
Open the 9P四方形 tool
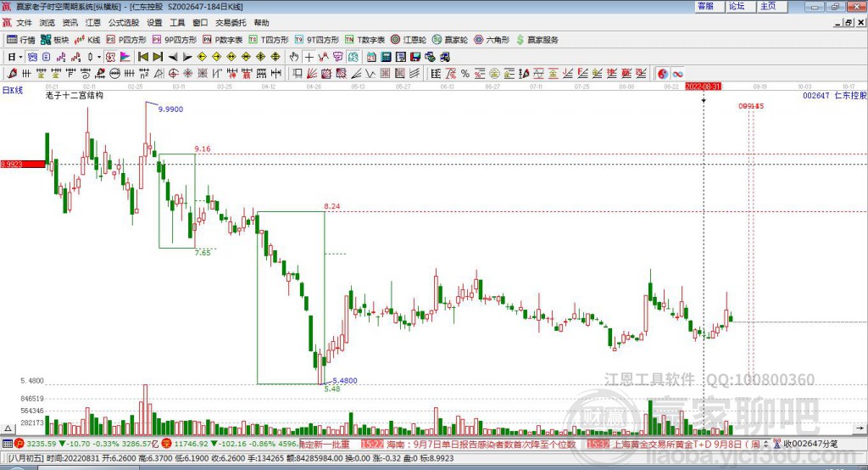[175, 40]
